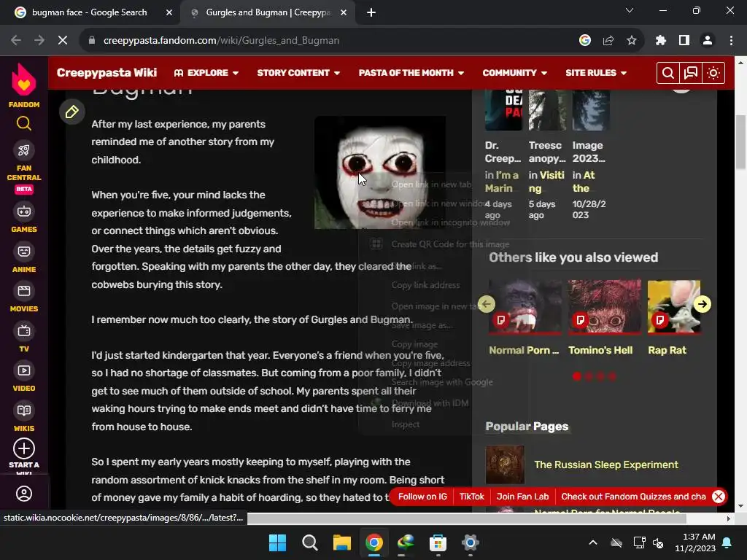Open Chrome extensions puzzle icon
This screenshot has width=747, height=560.
[x=660, y=41]
